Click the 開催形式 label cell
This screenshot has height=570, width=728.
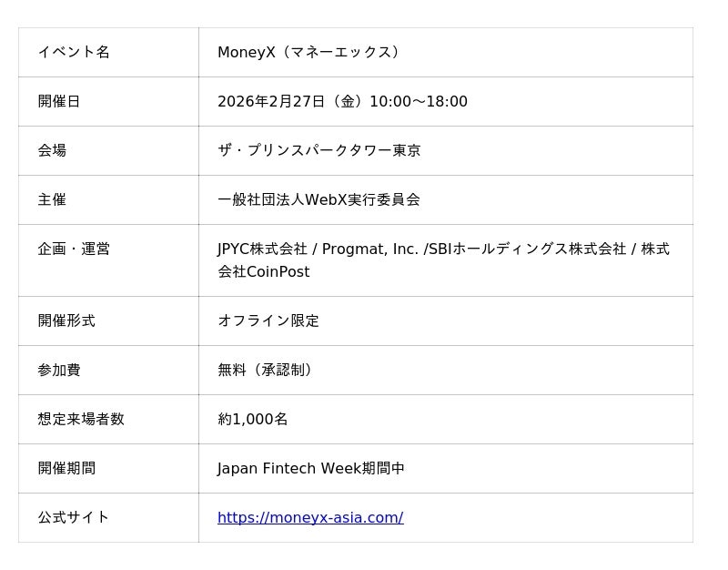[x=66, y=321]
